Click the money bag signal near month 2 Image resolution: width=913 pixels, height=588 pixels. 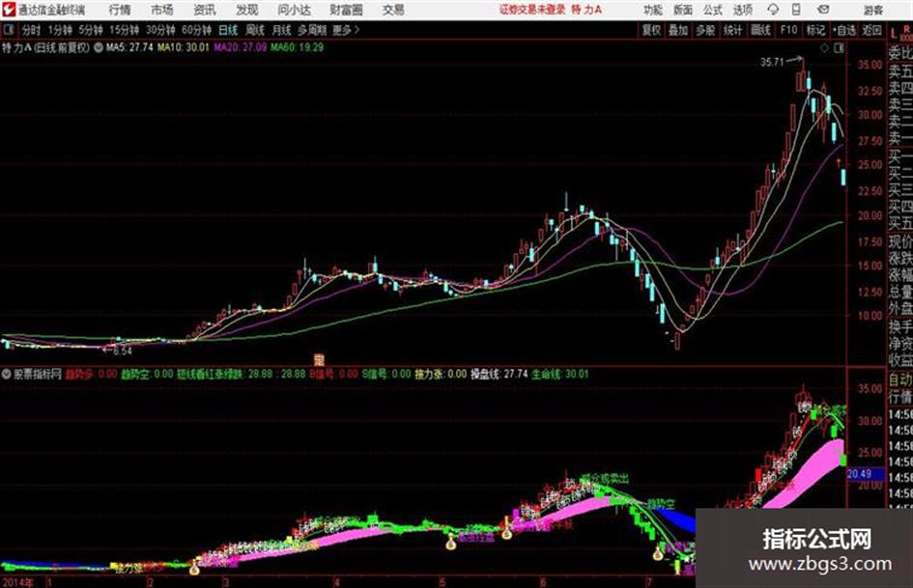tap(194, 569)
